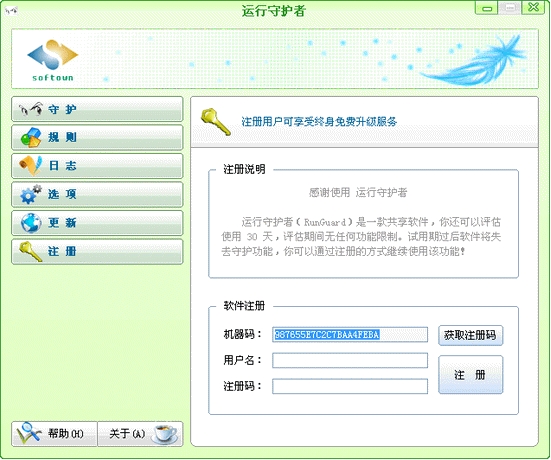Focus the 注册码 registration code field

pos(350,386)
